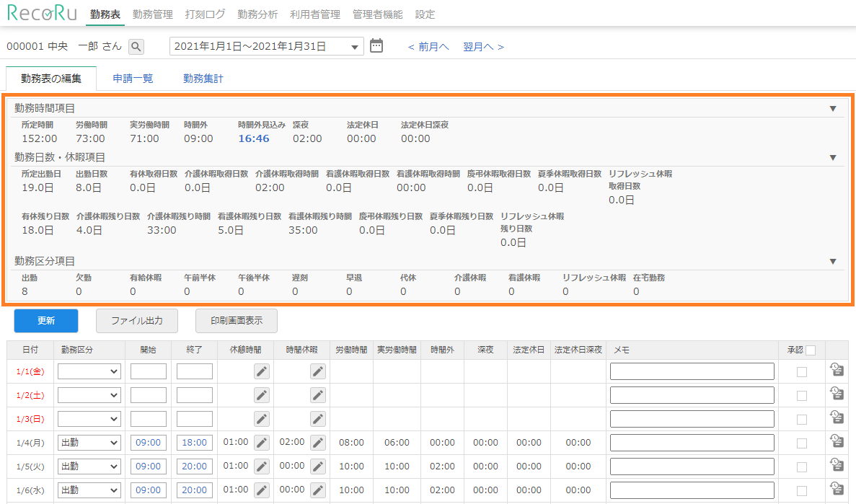Viewport: 856px width, 504px height.
Task: Click end time 20:00 for 1/5(火)
Action: 194,467
